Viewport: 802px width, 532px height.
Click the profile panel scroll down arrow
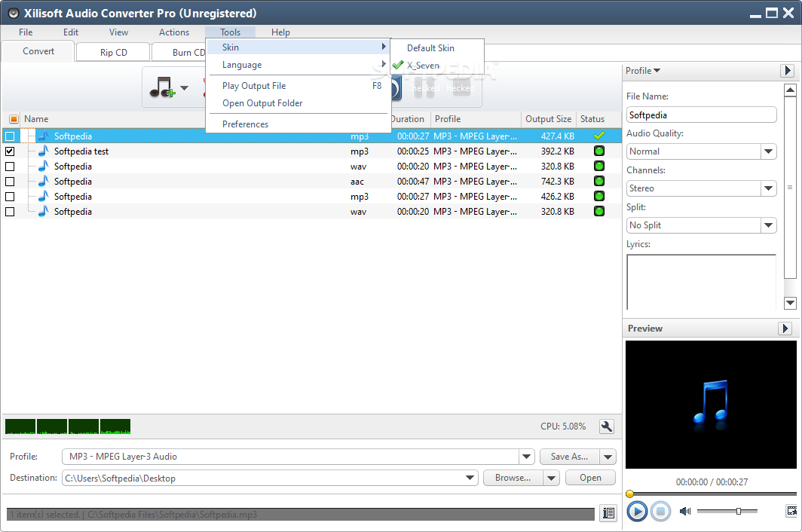coord(790,303)
